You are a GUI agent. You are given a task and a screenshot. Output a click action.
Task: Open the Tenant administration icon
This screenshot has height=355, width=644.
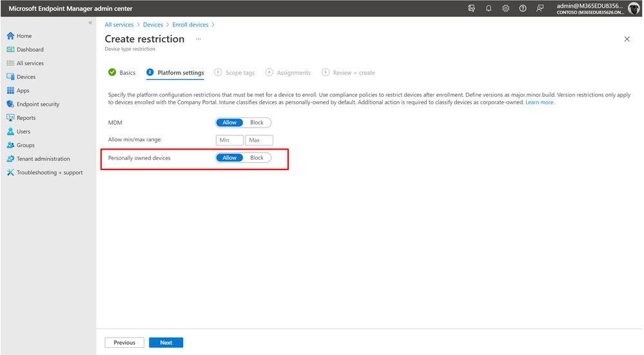tap(11, 159)
